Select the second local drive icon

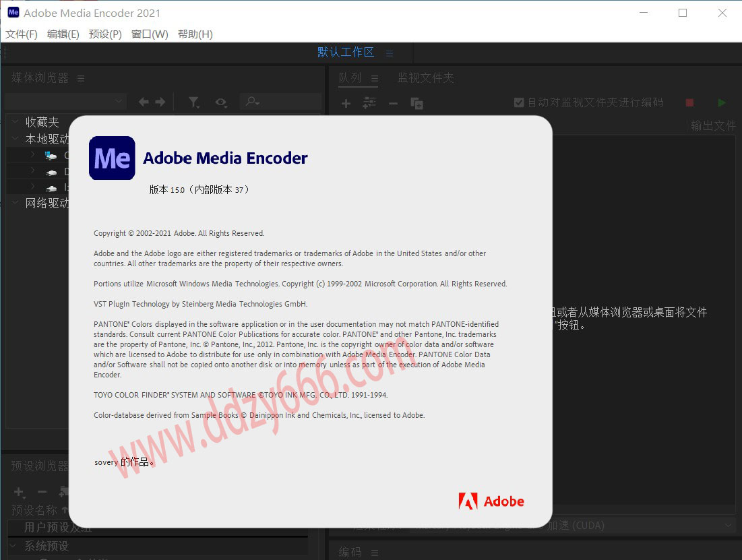point(51,173)
